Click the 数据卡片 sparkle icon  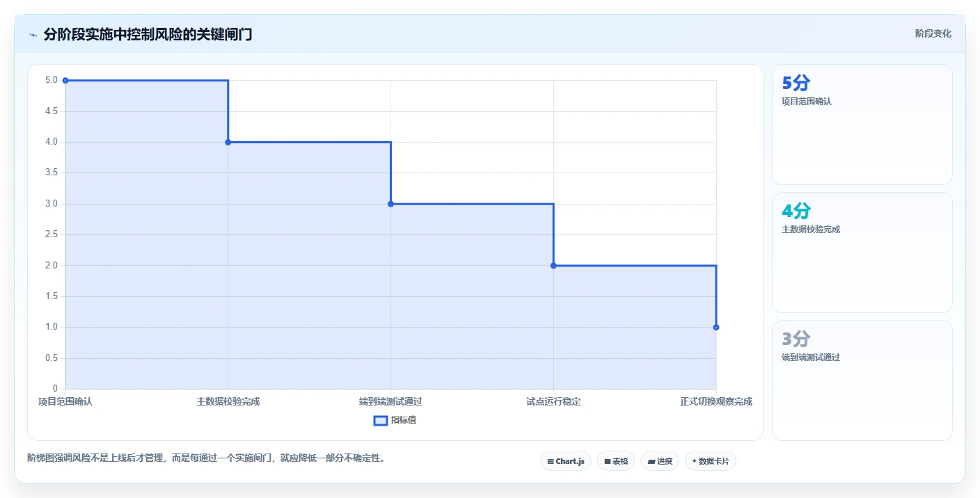click(x=695, y=461)
